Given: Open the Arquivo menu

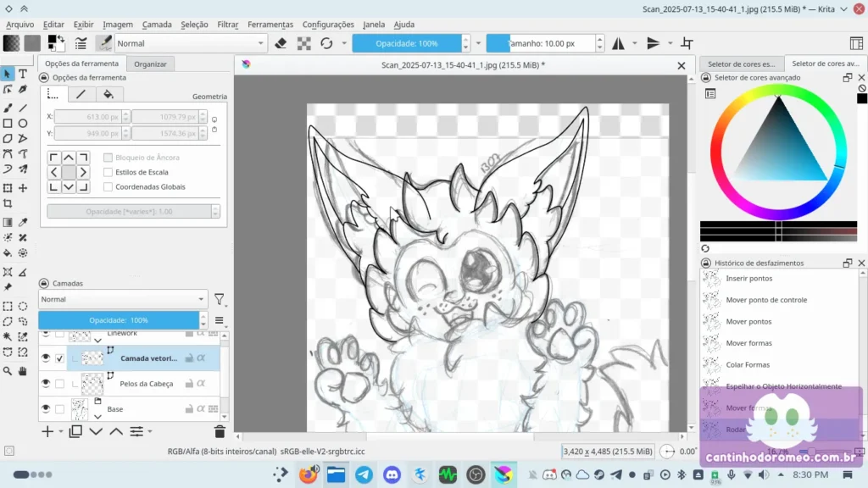Looking at the screenshot, I should (20, 25).
